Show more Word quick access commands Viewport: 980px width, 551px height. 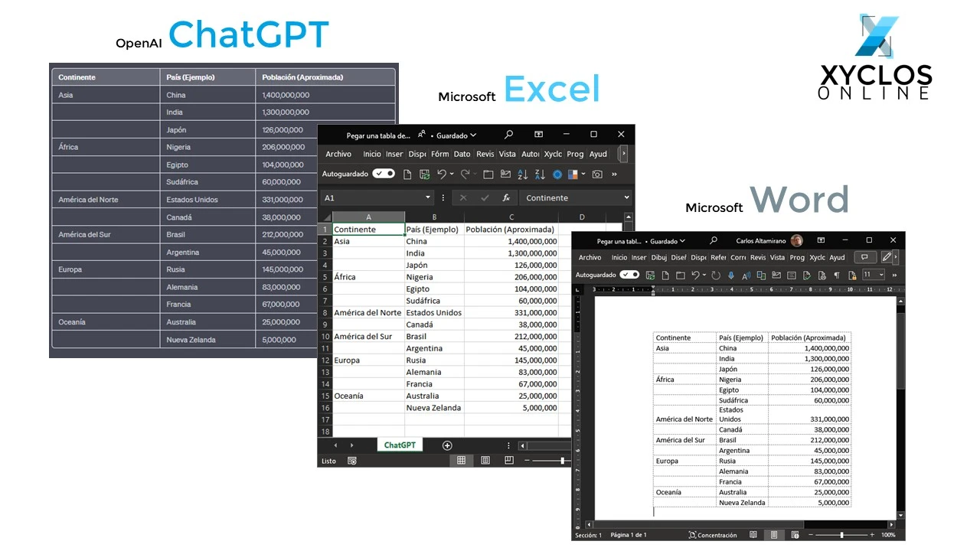[894, 275]
